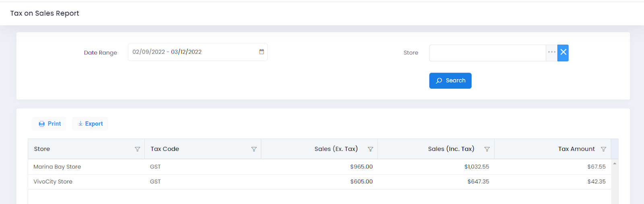Viewport: 644px width, 204px height.
Task: Filter the Store column
Action: [137, 149]
